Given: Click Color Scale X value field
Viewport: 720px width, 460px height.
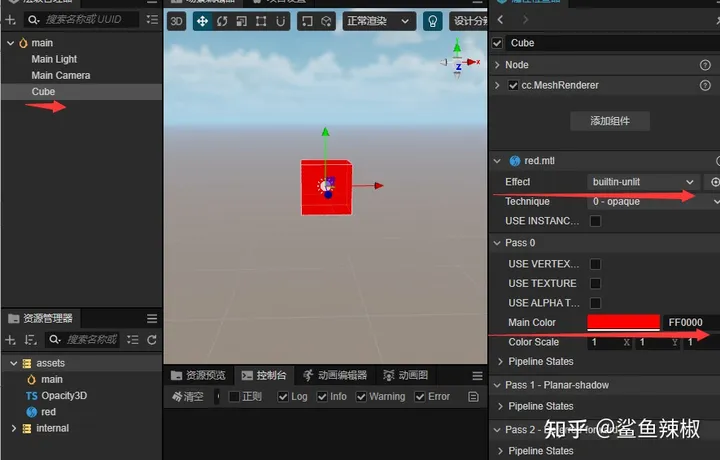Looking at the screenshot, I should click(x=610, y=342).
